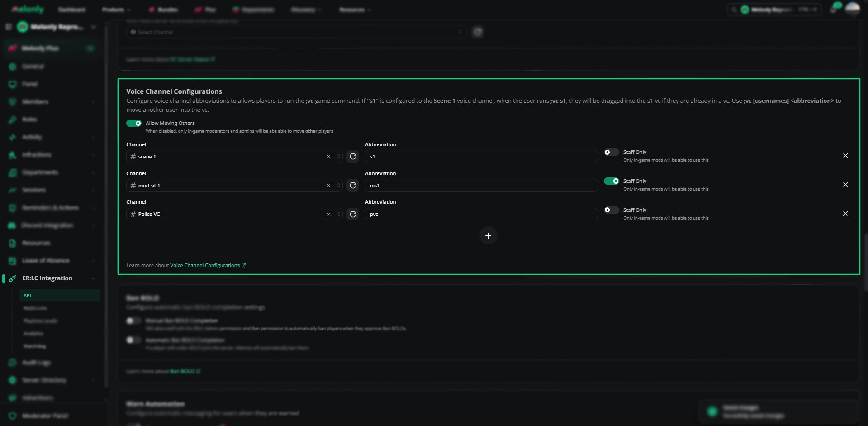Viewport: 868px width, 426px height.
Task: Disable Staff Only for the ms1 row
Action: click(611, 181)
